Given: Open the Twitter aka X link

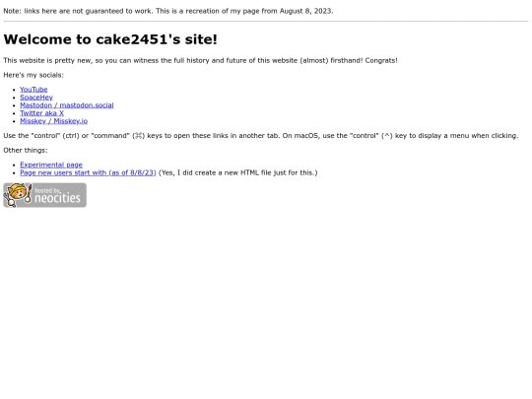Looking at the screenshot, I should click(x=41, y=113).
